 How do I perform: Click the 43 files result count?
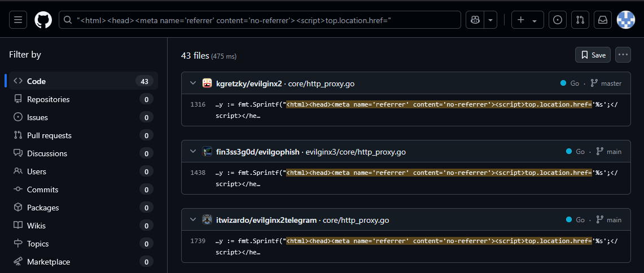click(x=195, y=55)
